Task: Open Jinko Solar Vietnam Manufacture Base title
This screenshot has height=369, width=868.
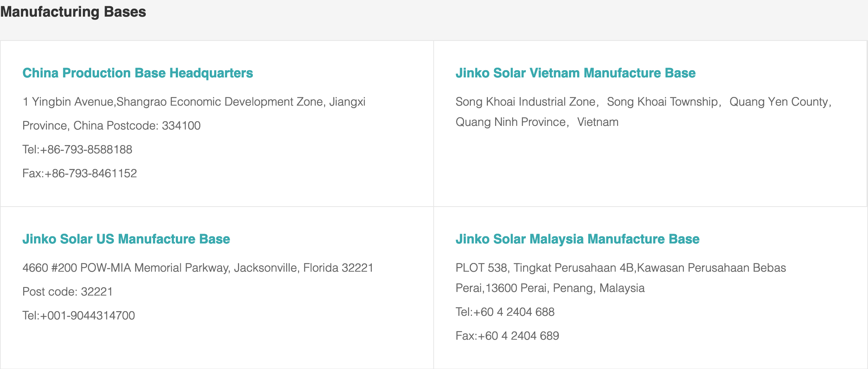Action: (575, 73)
